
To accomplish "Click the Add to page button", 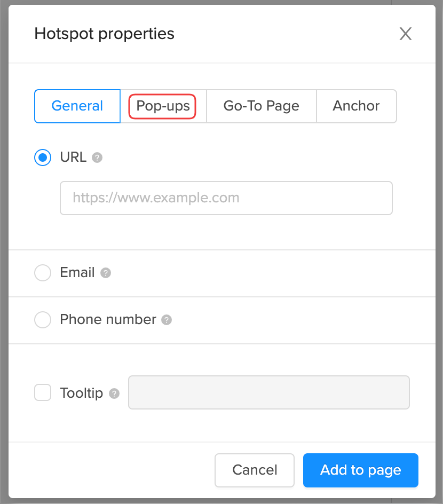I will [360, 470].
